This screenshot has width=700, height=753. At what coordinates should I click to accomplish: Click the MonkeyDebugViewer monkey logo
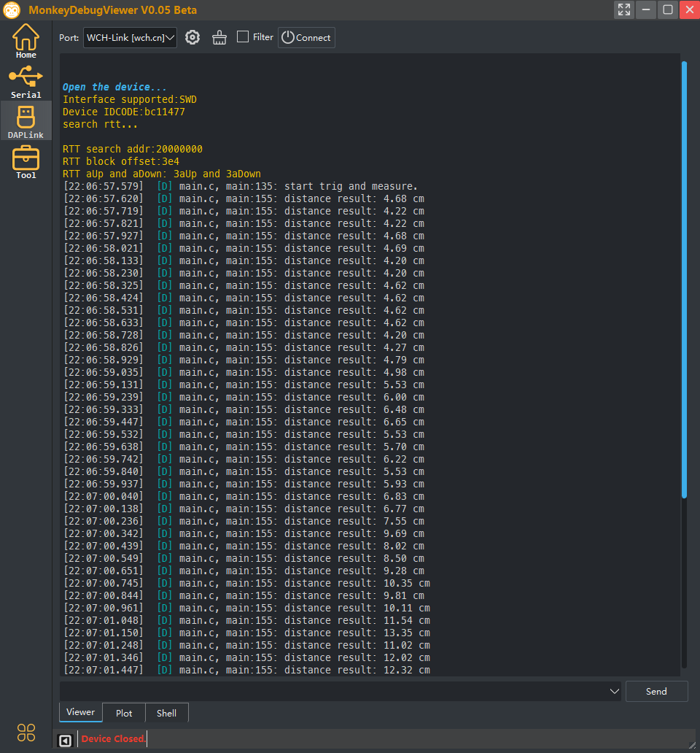point(12,10)
